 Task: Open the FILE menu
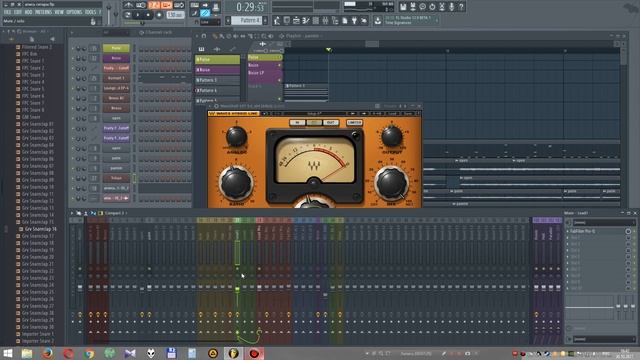(7, 13)
